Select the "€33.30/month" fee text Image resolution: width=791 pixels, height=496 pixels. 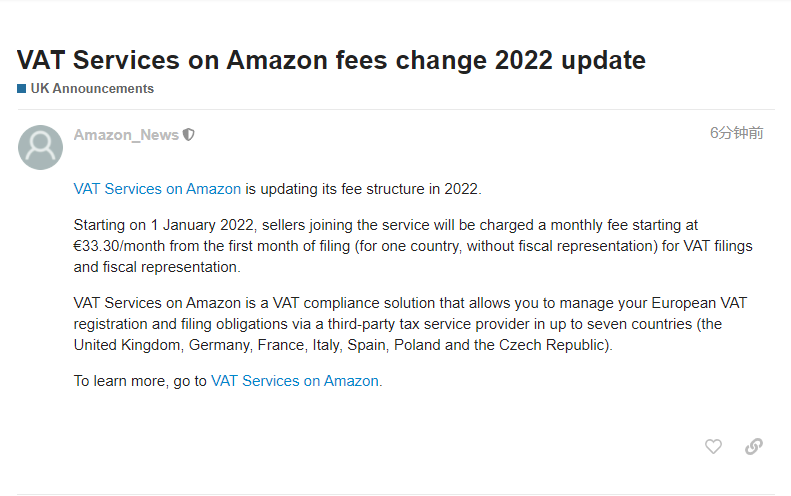121,246
